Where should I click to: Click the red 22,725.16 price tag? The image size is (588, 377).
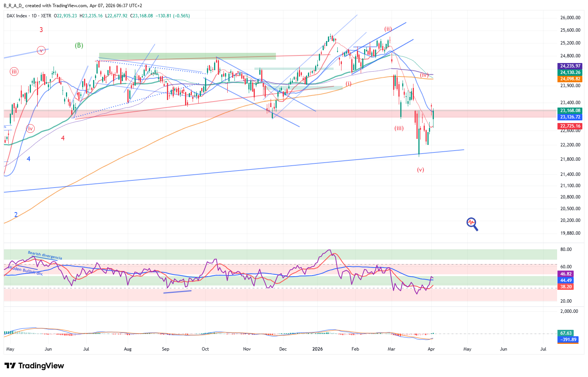(x=570, y=126)
